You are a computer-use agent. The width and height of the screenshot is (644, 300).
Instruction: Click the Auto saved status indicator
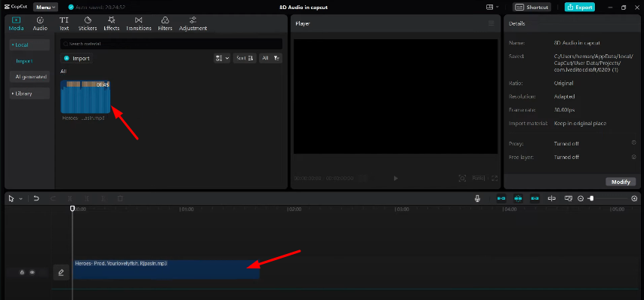coord(97,8)
